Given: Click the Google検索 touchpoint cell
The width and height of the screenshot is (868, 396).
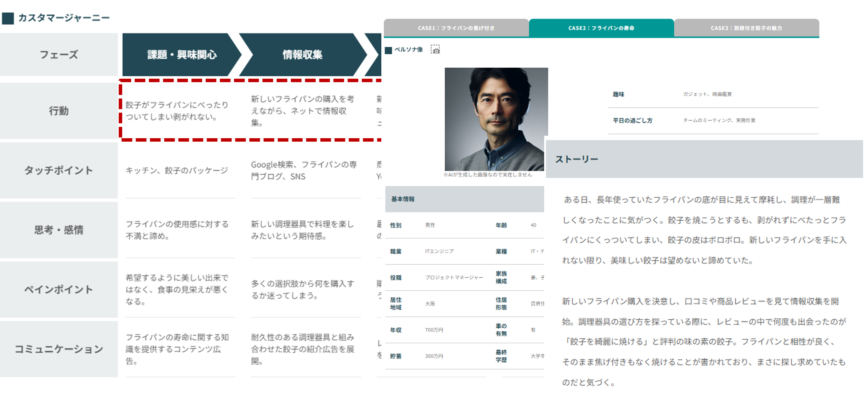Looking at the screenshot, I should (x=304, y=170).
